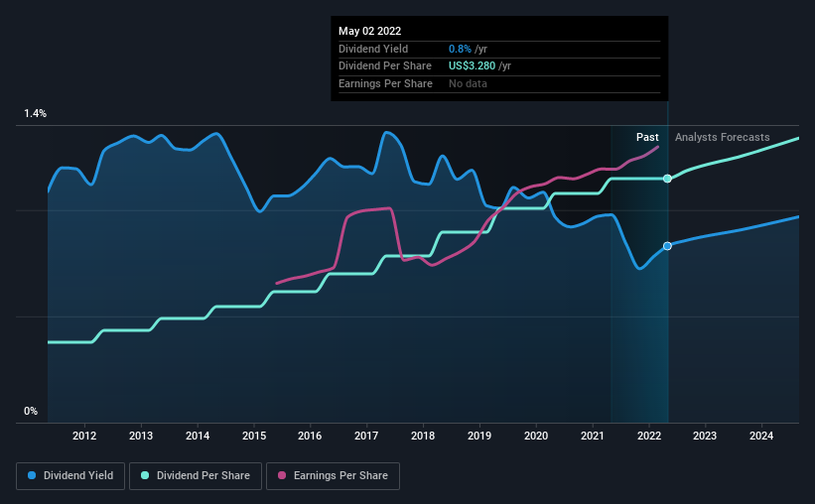Screen dimensions: 815x504
Task: Click the 2012 x-axis label
Action: click(84, 436)
